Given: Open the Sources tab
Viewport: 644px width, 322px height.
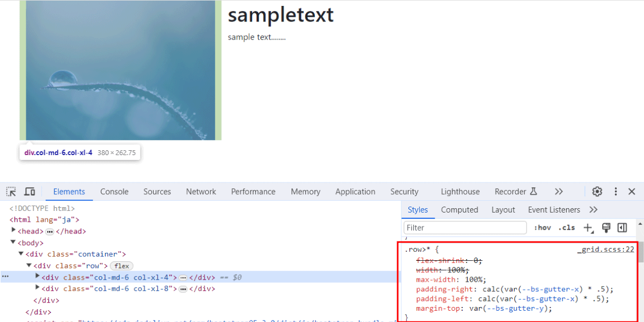Looking at the screenshot, I should coord(157,192).
